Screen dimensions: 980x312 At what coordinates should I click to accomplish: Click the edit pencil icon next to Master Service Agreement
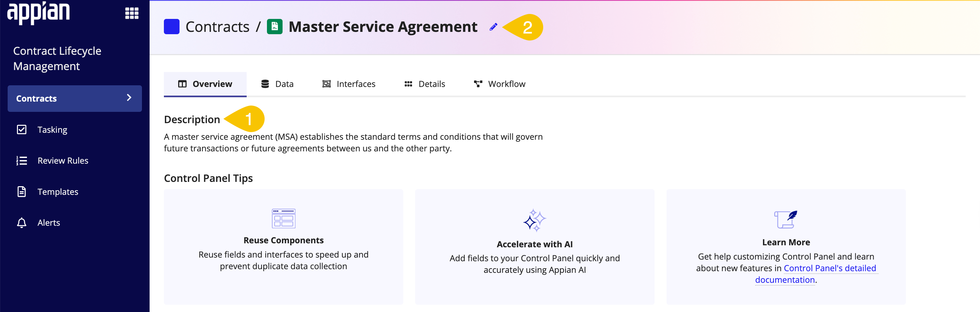[x=493, y=27]
